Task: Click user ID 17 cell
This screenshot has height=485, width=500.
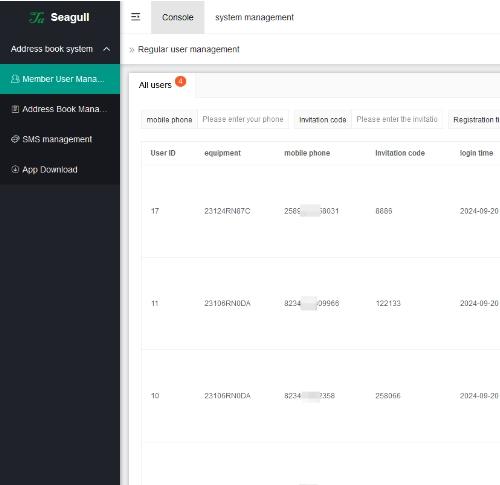Action: 155,211
